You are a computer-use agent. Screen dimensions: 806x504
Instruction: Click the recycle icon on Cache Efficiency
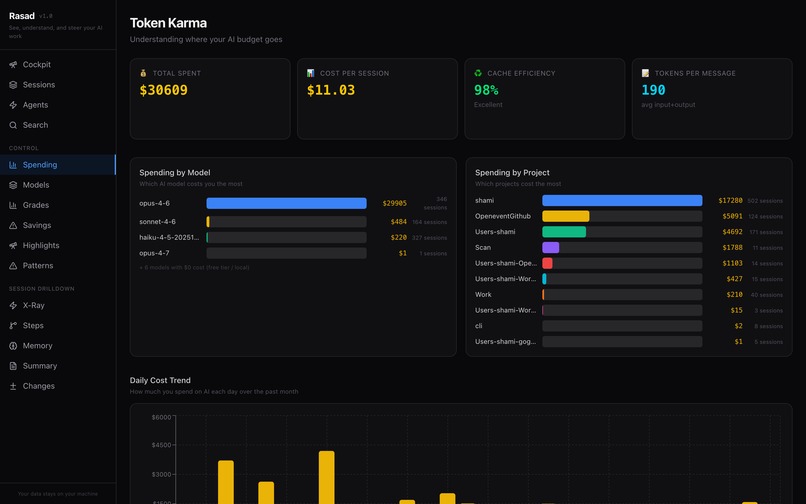[478, 73]
